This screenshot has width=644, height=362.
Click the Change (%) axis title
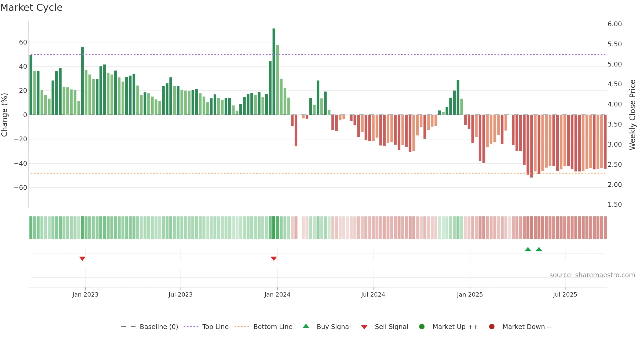[x=5, y=115]
